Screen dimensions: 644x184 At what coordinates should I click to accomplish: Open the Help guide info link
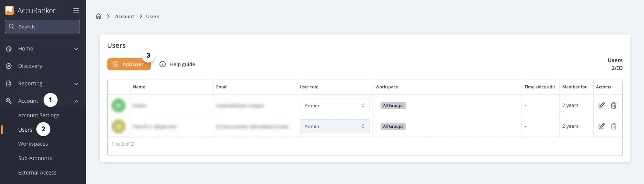177,64
